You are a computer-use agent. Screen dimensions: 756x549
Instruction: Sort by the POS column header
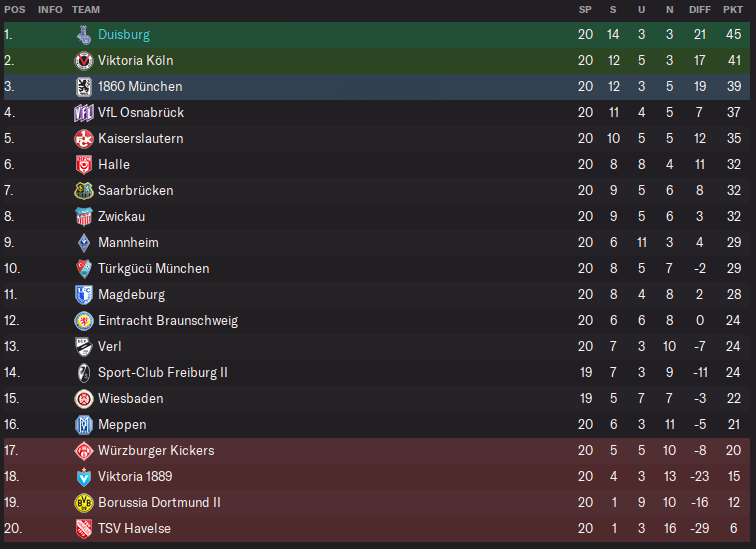pyautogui.click(x=15, y=10)
